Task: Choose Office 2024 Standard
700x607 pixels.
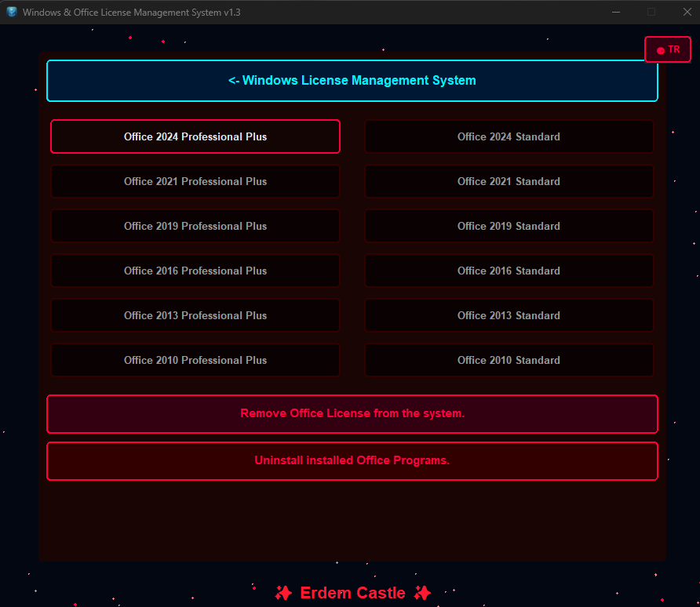Action: 509,136
